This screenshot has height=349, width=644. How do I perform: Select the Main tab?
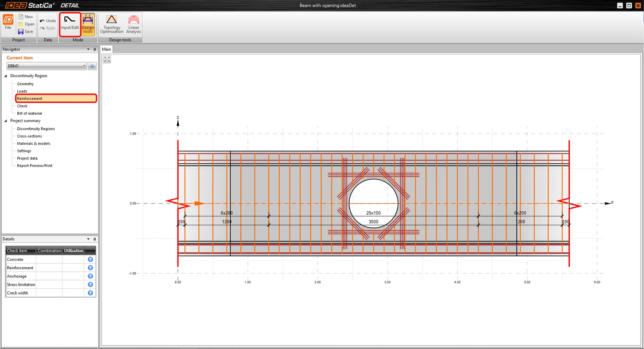click(x=106, y=49)
